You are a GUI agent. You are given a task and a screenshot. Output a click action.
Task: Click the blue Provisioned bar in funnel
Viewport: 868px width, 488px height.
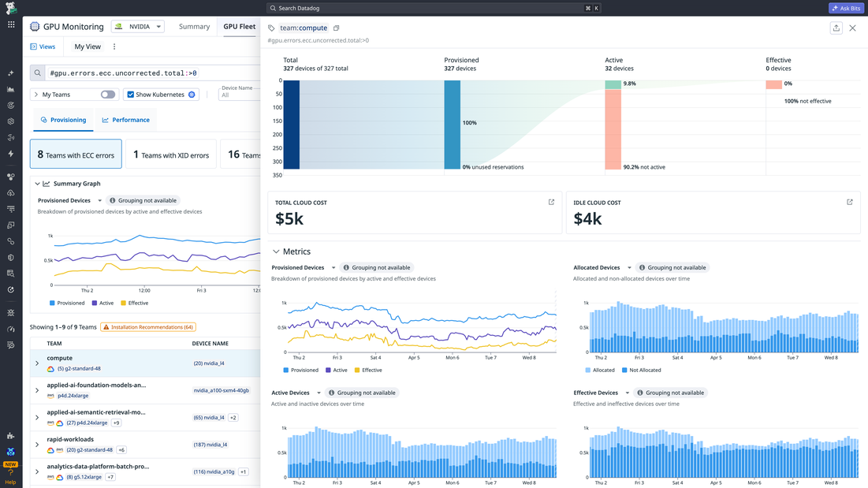tap(453, 125)
